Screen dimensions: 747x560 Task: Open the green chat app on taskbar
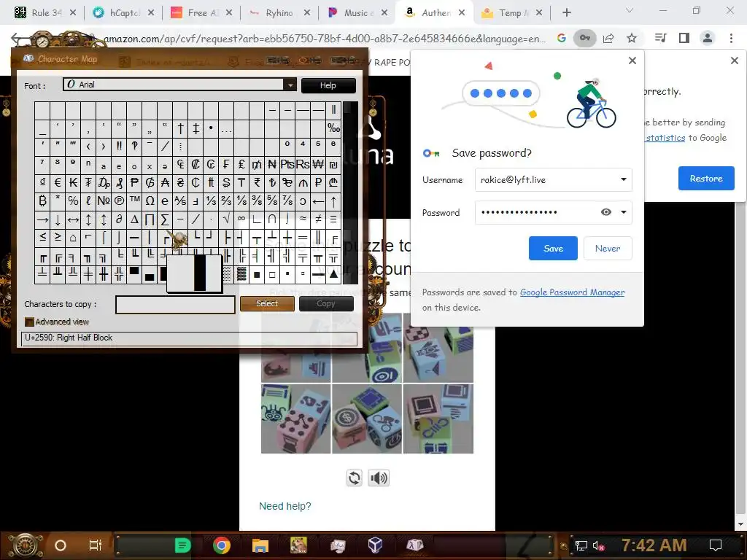[182, 545]
